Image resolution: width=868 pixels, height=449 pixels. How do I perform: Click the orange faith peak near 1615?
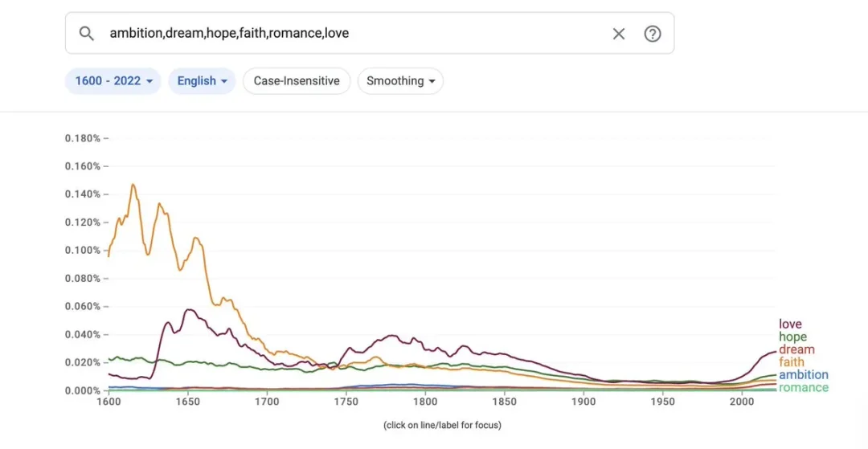pos(133,186)
